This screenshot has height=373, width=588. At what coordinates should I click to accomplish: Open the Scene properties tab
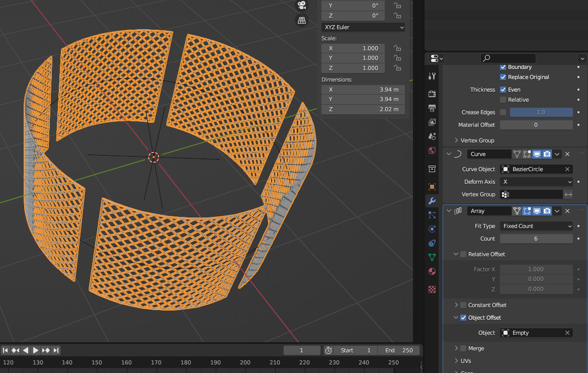point(432,136)
